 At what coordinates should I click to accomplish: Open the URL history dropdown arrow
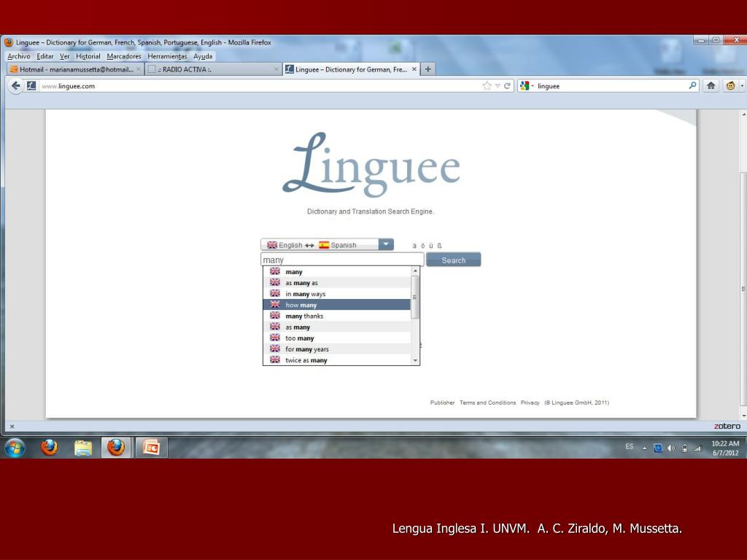(x=498, y=86)
